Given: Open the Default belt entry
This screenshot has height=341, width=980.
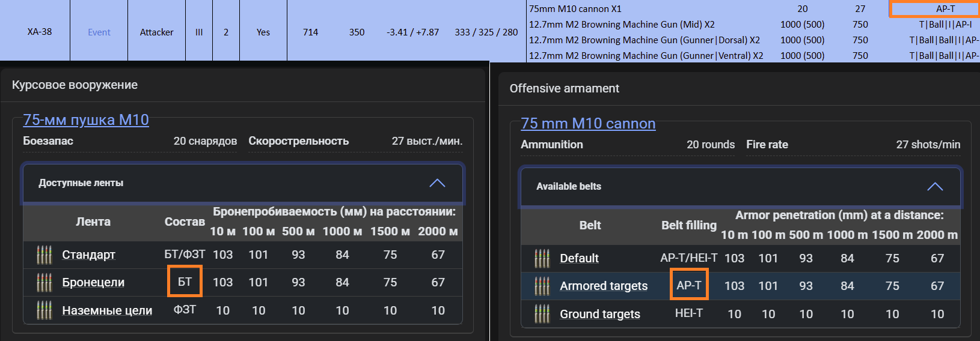Looking at the screenshot, I should click(x=579, y=258).
